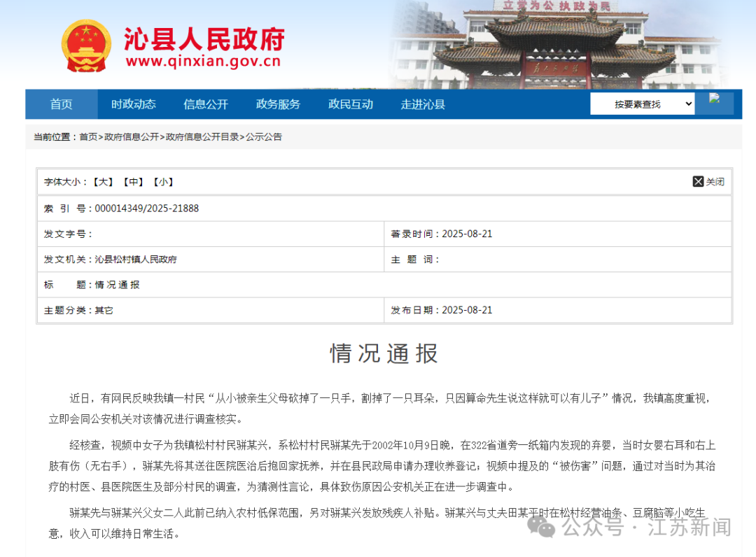Open the 政民互动 menu item
The image size is (756, 557).
[350, 104]
